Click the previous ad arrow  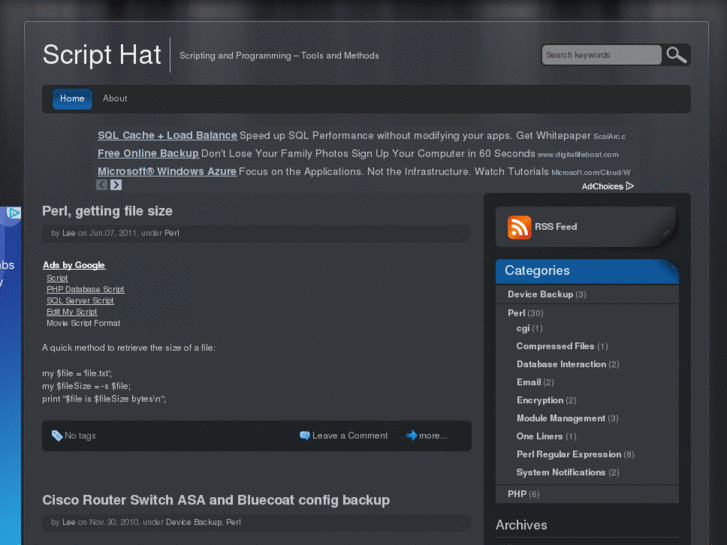pyautogui.click(x=102, y=185)
